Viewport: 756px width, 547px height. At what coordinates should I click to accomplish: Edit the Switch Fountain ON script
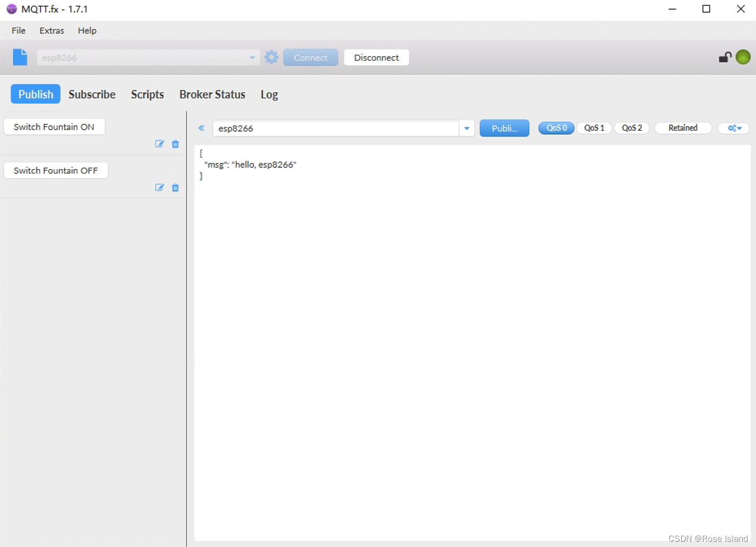pos(159,144)
